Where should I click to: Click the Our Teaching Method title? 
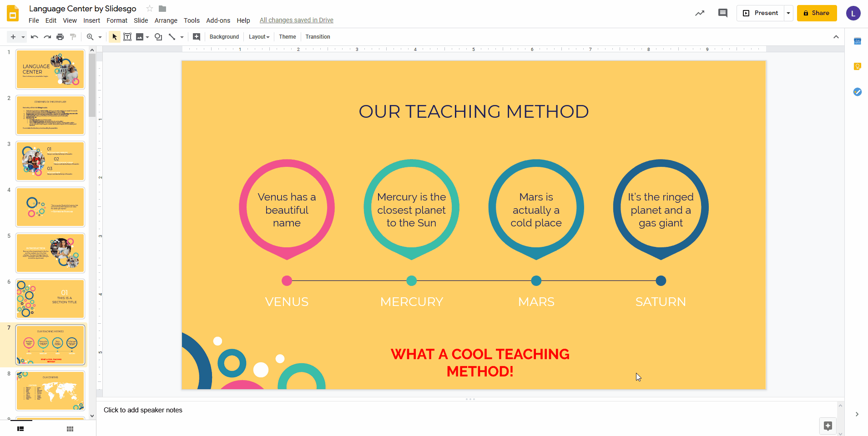coord(474,111)
